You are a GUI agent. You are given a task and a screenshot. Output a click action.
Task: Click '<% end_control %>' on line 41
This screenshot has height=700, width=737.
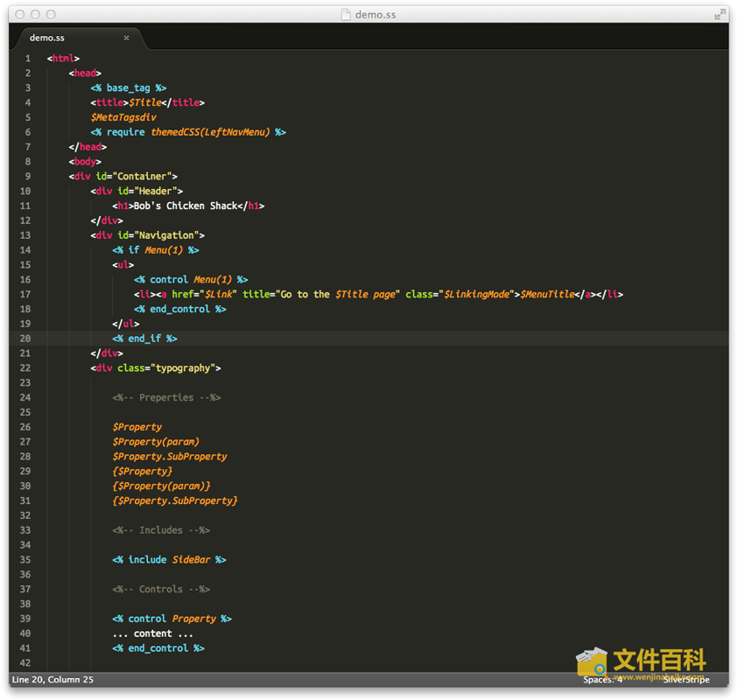coord(158,647)
